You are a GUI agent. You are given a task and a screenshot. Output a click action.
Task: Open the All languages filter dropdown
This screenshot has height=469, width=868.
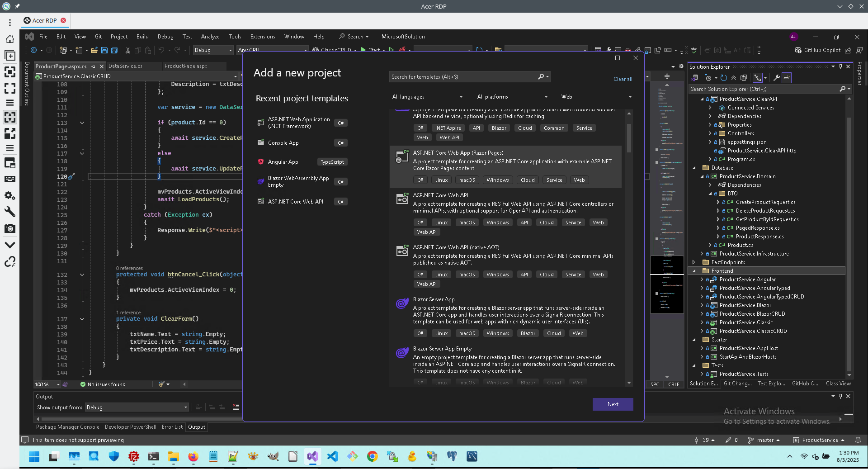[427, 97]
